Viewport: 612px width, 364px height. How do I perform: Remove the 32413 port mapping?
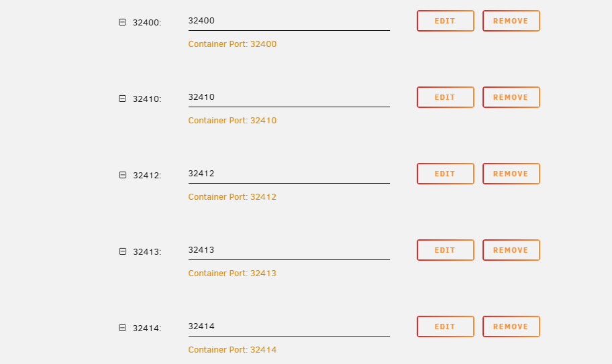pyautogui.click(x=511, y=250)
